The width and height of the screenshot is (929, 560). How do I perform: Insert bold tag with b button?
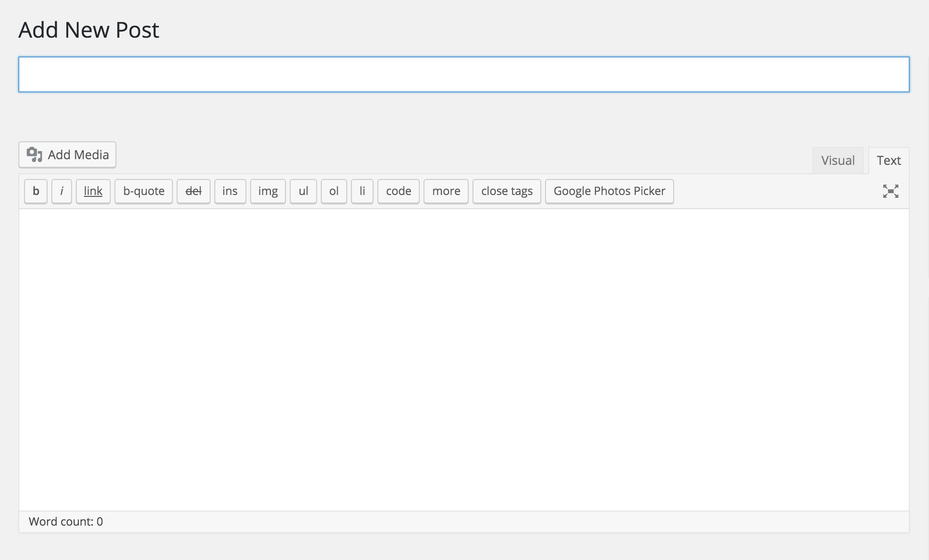coord(36,191)
